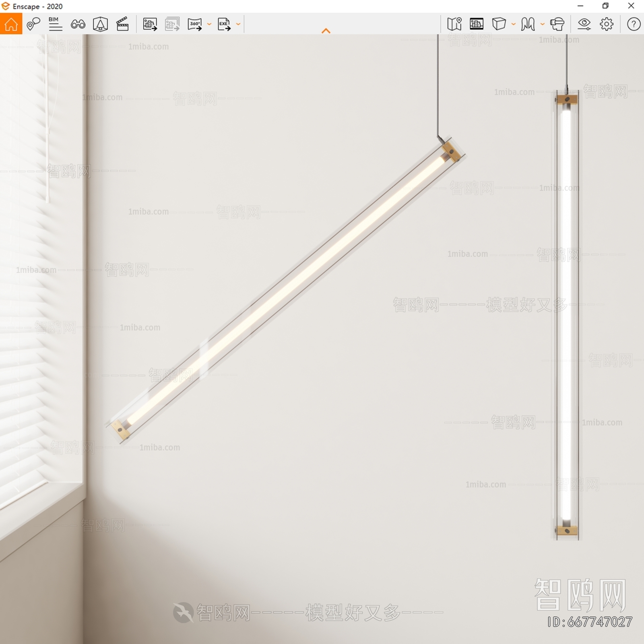Open the Manage Views location pin icon
This screenshot has width=644, height=644.
tap(33, 24)
